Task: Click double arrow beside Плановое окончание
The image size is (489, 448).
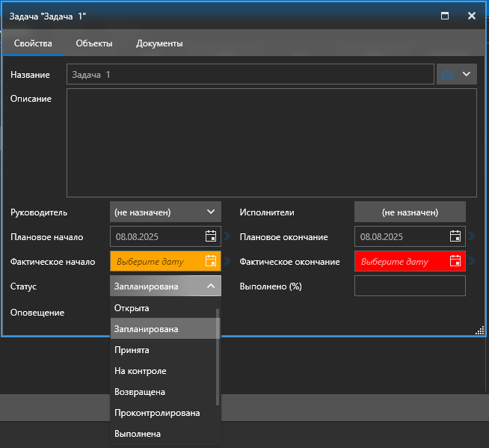Action: pyautogui.click(x=472, y=236)
